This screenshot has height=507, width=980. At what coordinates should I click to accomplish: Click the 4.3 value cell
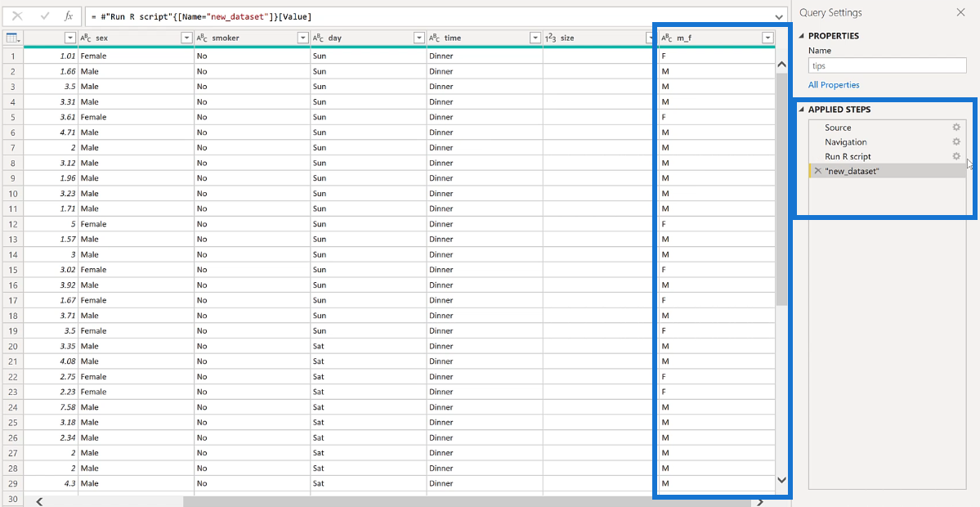[51, 483]
